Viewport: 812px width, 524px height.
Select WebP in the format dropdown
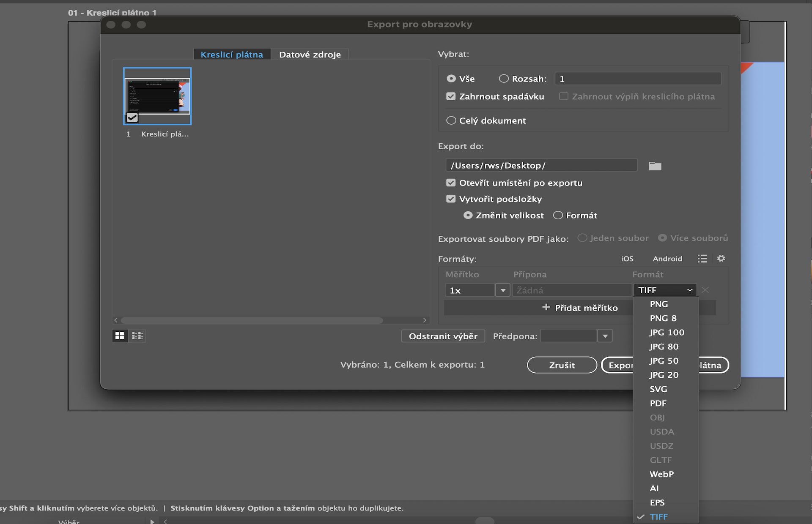tap(661, 474)
